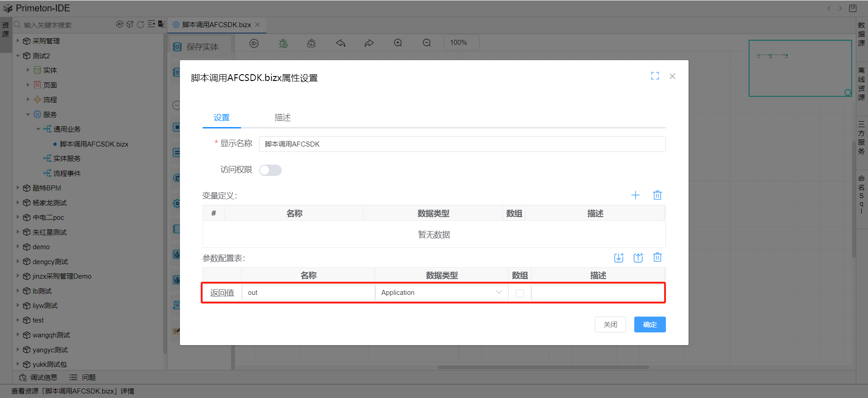Click the 显示名称 input field

point(462,144)
